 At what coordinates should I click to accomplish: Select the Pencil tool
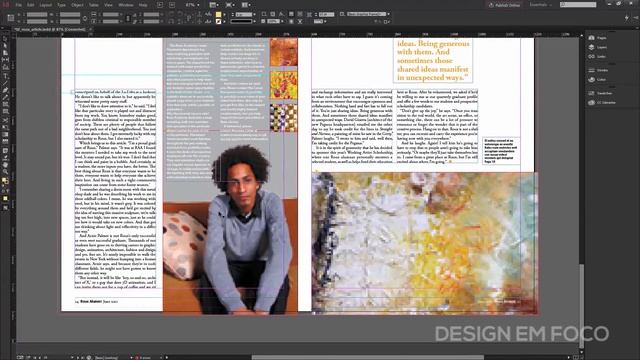[5, 97]
